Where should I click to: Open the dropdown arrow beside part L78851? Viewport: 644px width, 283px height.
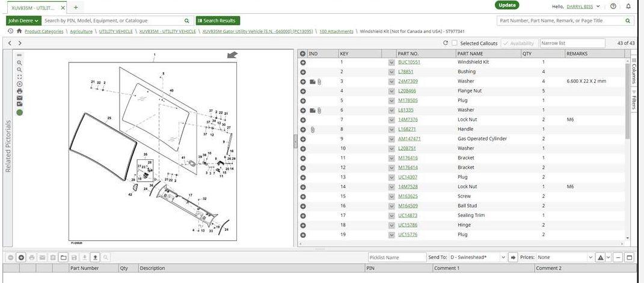(x=391, y=72)
